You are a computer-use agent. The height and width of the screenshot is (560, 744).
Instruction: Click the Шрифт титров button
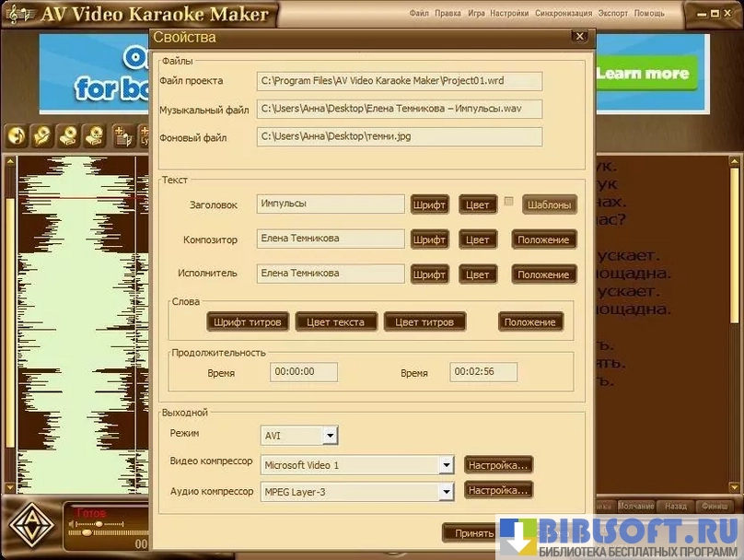point(248,321)
